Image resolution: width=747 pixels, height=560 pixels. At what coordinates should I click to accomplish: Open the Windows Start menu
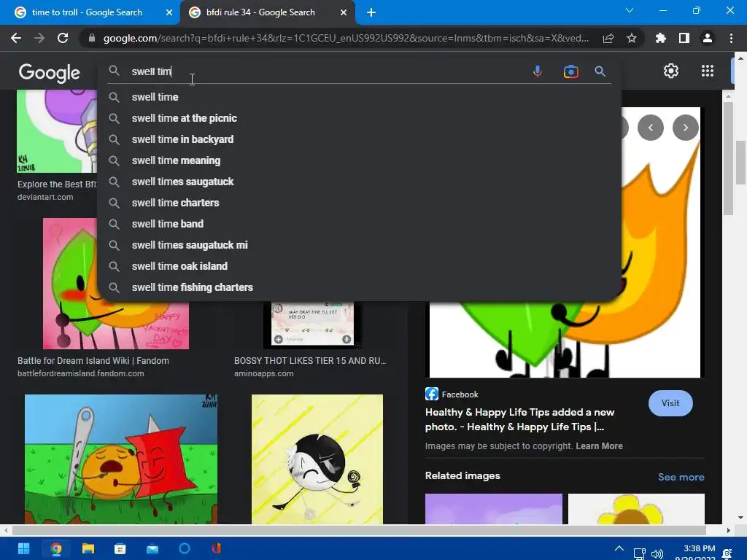pyautogui.click(x=23, y=548)
